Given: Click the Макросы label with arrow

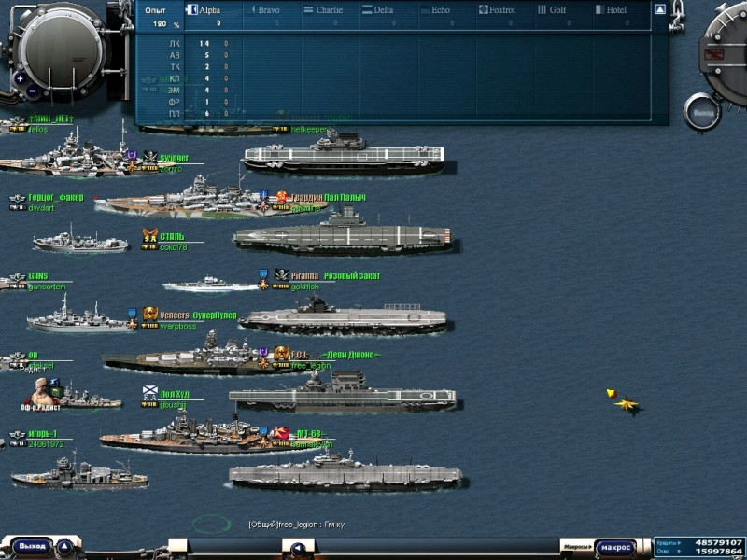Looking at the screenshot, I should click(577, 547).
